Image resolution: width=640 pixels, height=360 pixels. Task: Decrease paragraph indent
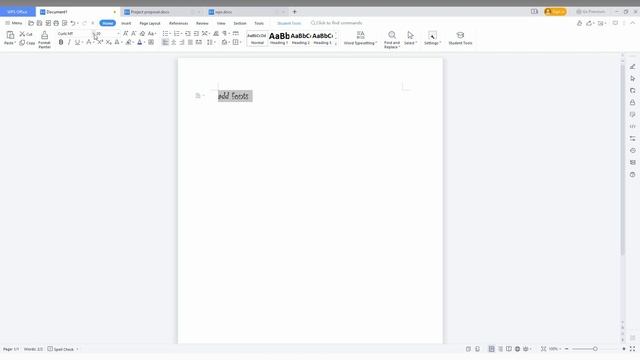(x=188, y=33)
